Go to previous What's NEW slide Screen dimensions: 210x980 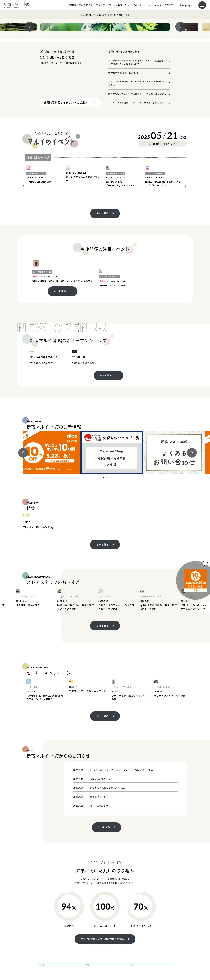click(x=23, y=453)
